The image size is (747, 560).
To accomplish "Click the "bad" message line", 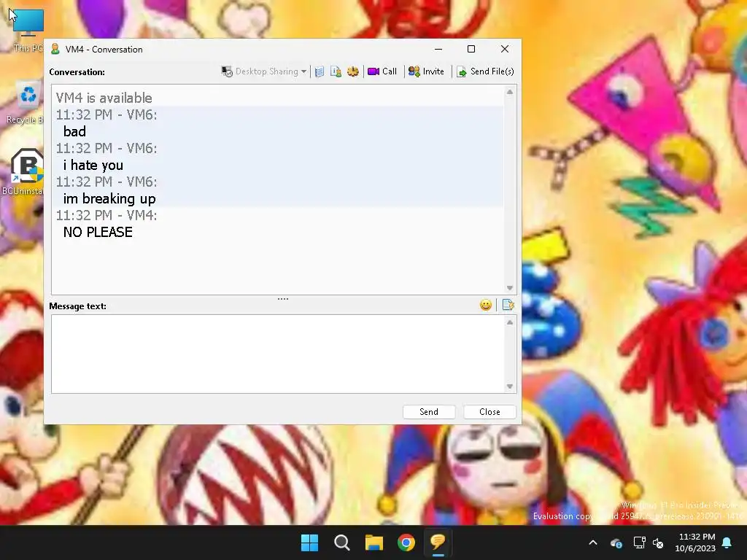I will coord(75,131).
